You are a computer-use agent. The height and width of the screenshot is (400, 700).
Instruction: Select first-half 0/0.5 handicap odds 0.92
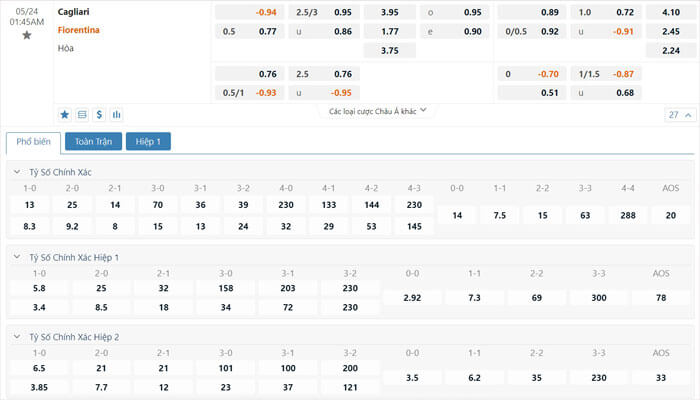point(532,32)
